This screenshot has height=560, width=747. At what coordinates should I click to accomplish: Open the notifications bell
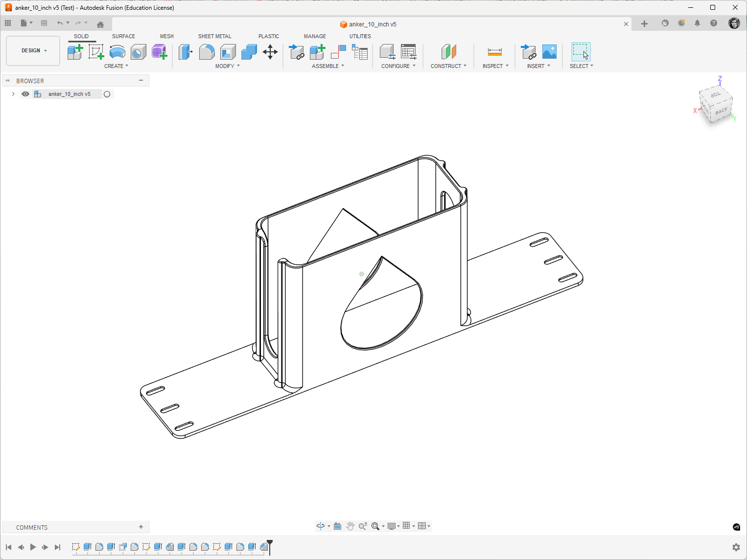coord(697,23)
